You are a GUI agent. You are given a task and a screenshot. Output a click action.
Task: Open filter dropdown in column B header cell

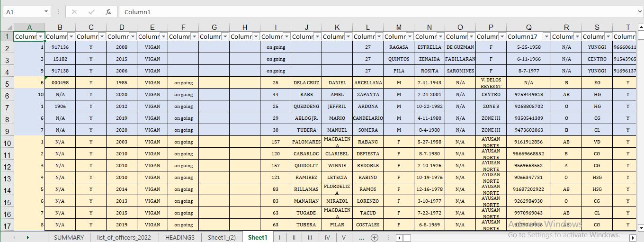(71, 36)
